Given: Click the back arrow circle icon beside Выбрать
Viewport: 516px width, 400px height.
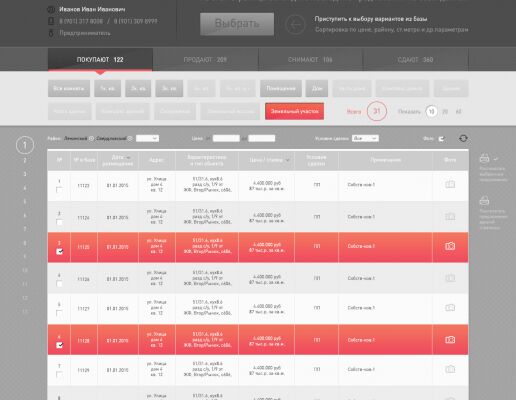Looking at the screenshot, I should [295, 24].
